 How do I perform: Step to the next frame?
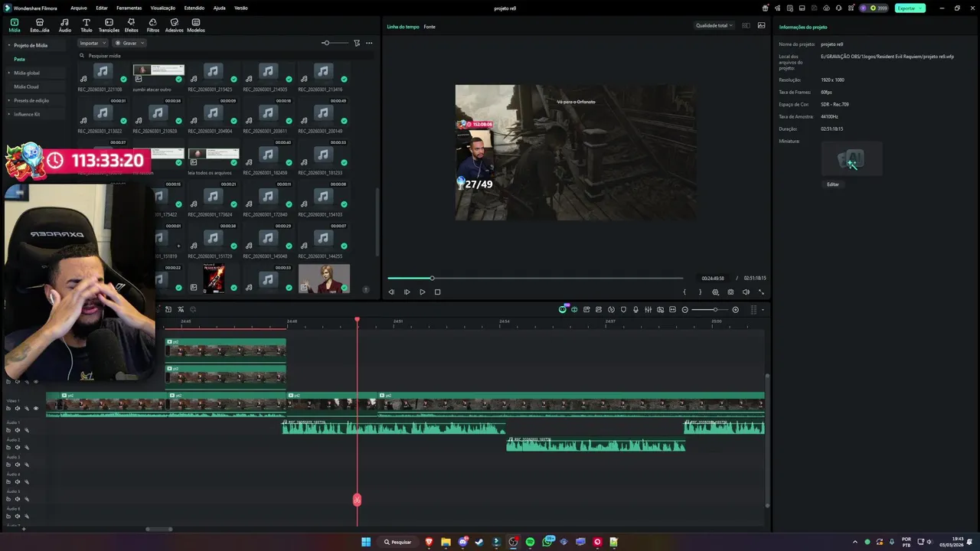(x=407, y=292)
